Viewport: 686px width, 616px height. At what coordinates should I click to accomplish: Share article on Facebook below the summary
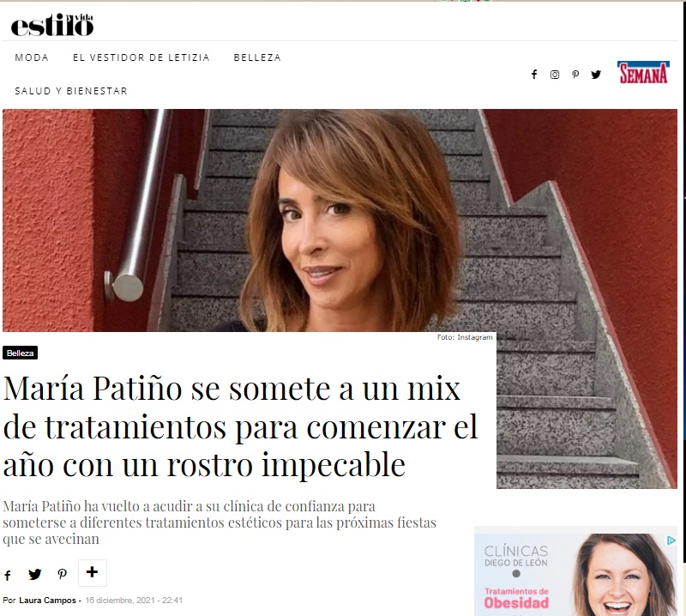point(8,575)
